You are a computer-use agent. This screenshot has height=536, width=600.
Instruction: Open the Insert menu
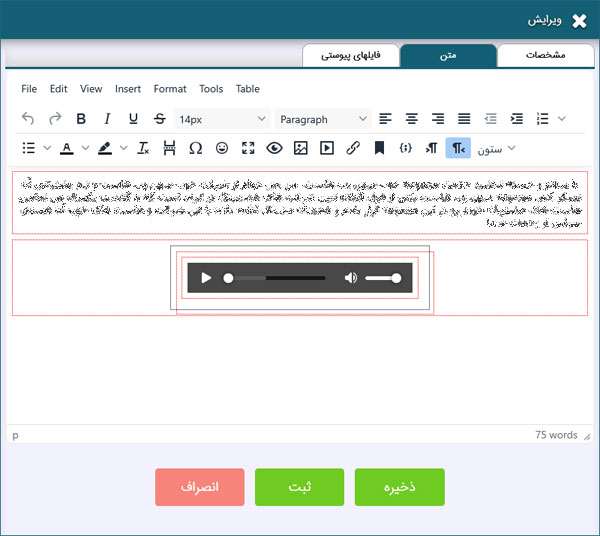click(x=128, y=89)
